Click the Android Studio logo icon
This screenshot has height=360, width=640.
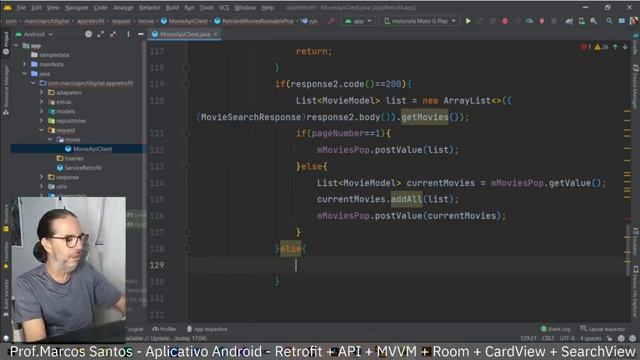(7, 7)
